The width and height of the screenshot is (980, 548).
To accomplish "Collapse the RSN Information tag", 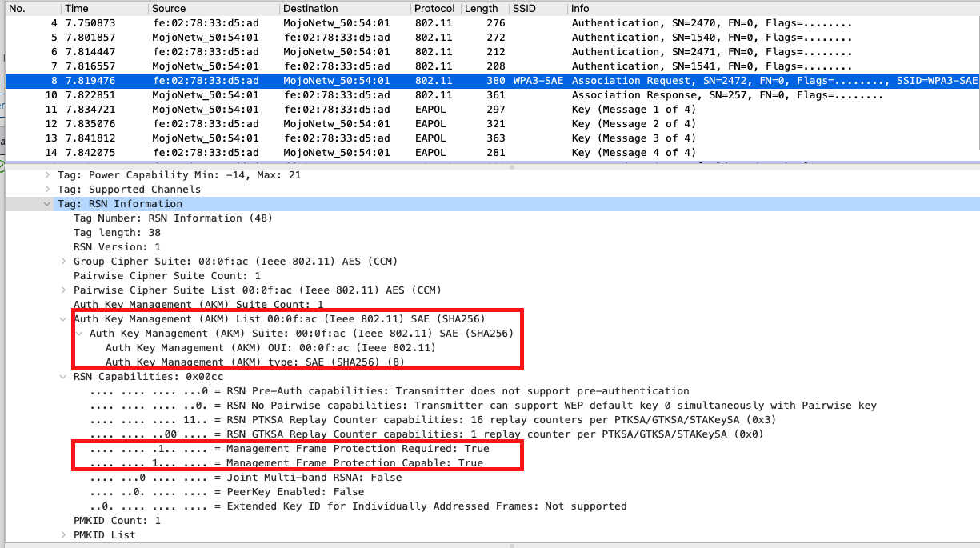I will click(x=46, y=203).
